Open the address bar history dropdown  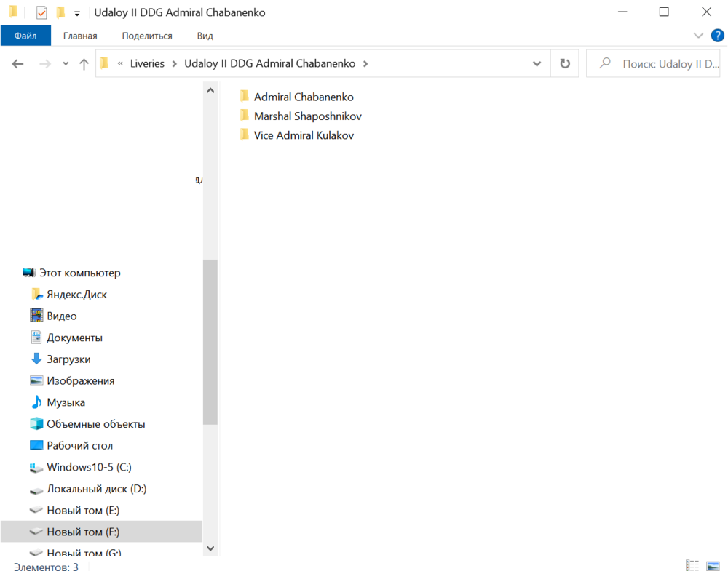537,63
